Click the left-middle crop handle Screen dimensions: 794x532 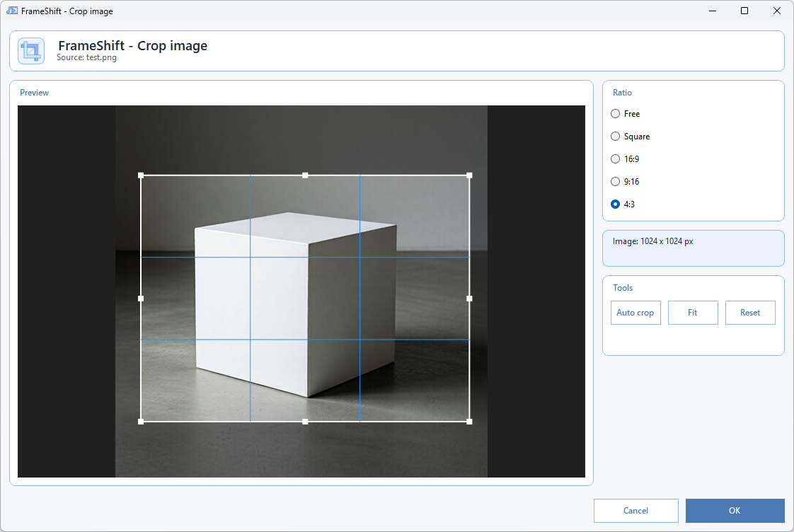pyautogui.click(x=141, y=299)
